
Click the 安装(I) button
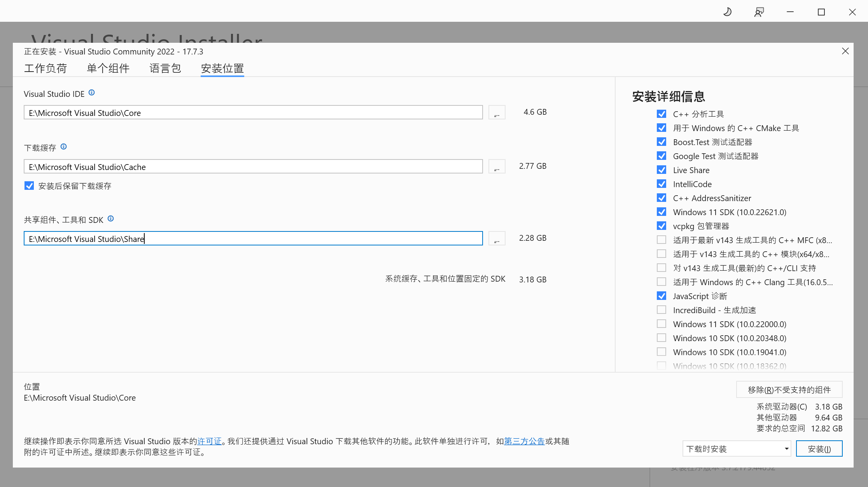point(819,449)
